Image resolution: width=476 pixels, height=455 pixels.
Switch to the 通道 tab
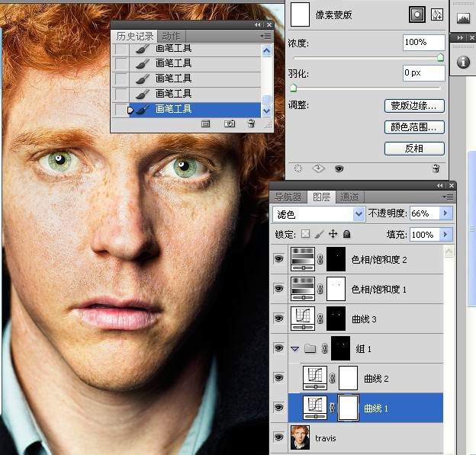[x=349, y=197]
